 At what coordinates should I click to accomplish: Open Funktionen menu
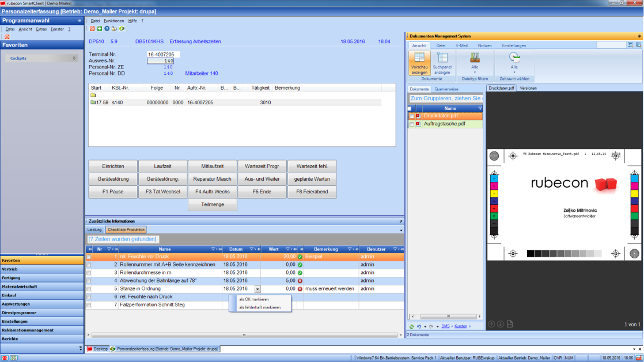click(114, 21)
